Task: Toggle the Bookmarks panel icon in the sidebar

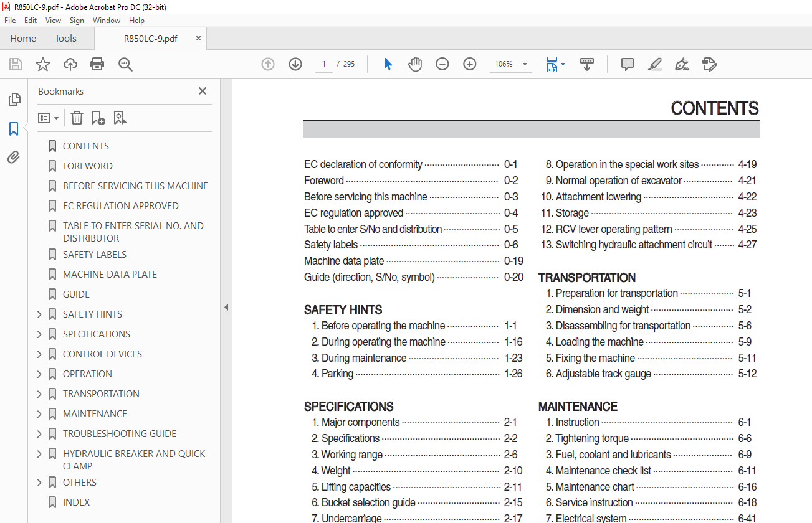Action: pos(14,129)
